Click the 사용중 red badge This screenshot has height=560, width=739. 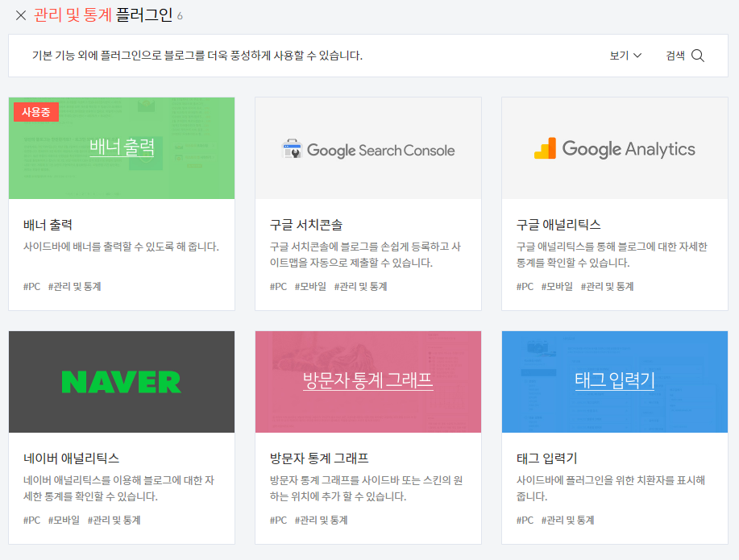36,112
